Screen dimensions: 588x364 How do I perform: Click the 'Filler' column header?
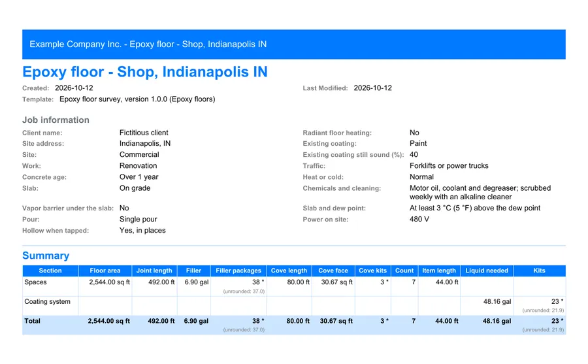(193, 271)
